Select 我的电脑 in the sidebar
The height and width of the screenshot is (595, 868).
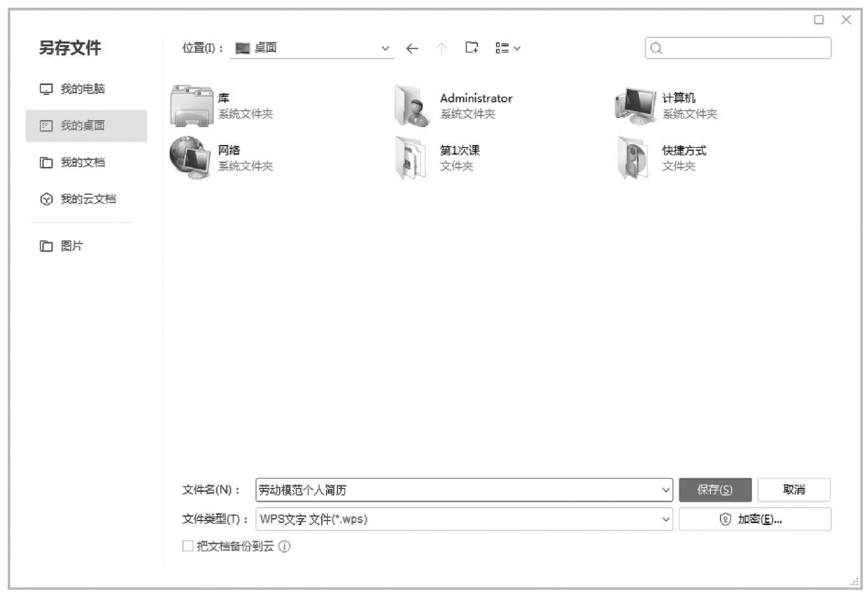coord(82,89)
